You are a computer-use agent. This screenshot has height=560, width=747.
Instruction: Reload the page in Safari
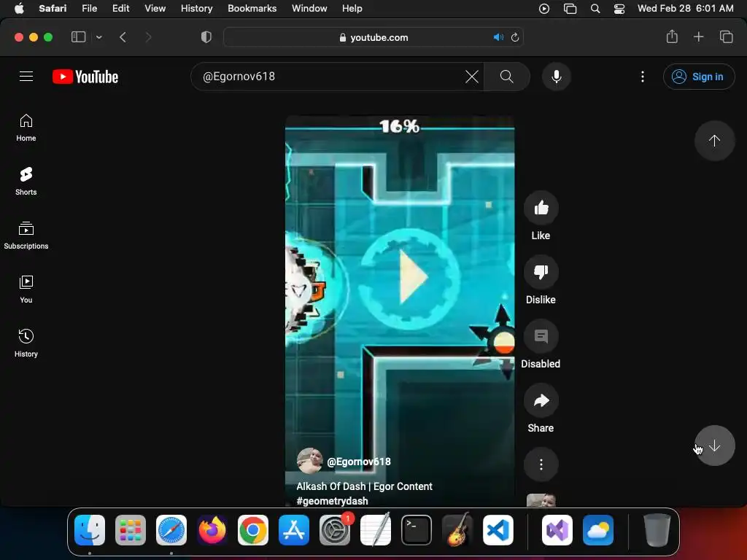point(514,37)
